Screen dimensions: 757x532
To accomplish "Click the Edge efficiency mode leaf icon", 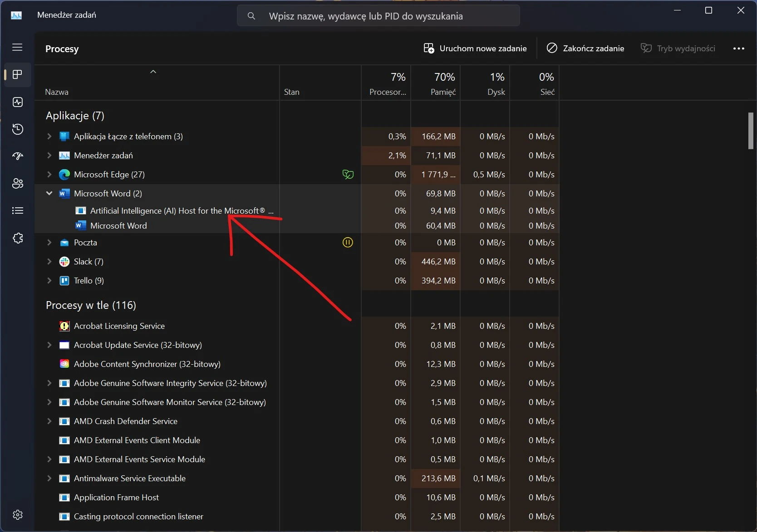I will (x=348, y=175).
